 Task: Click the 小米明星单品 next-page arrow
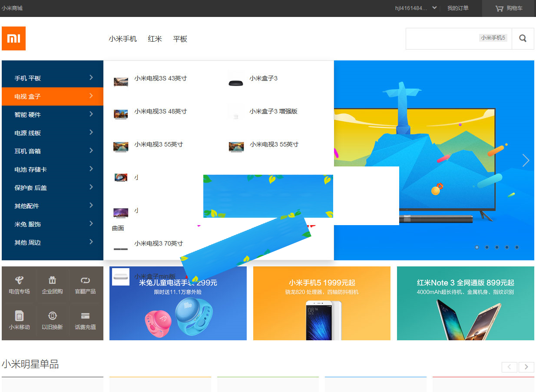tap(526, 367)
